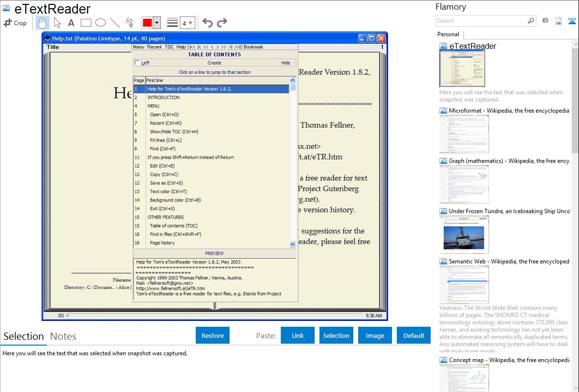Expand the line width dropdown
579x392 pixels.
click(190, 23)
